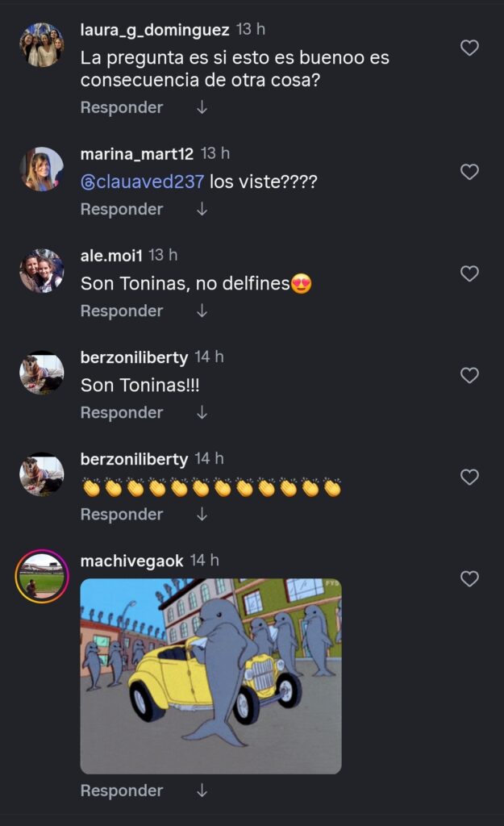Like berzoniliberty's "Son Toninas!!!" comment

click(x=469, y=375)
